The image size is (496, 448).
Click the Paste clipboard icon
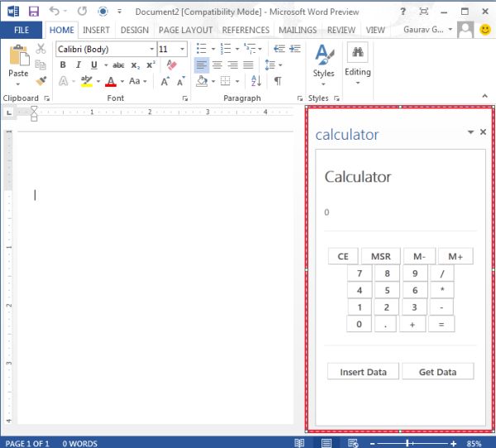(x=19, y=55)
